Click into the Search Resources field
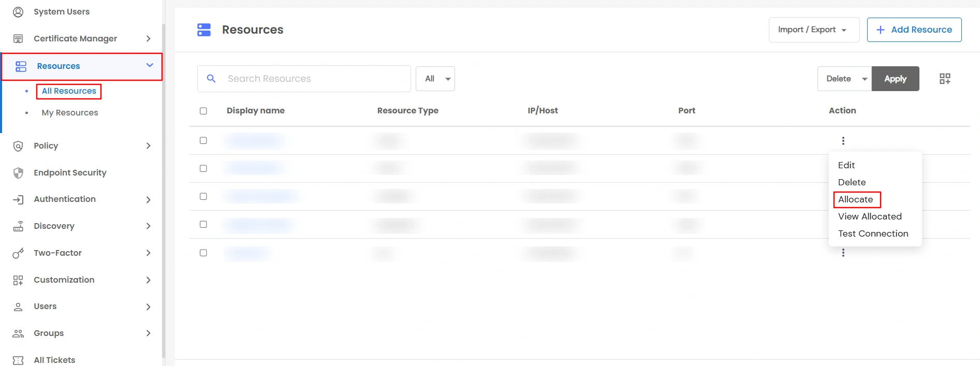The height and width of the screenshot is (366, 980). [315, 79]
